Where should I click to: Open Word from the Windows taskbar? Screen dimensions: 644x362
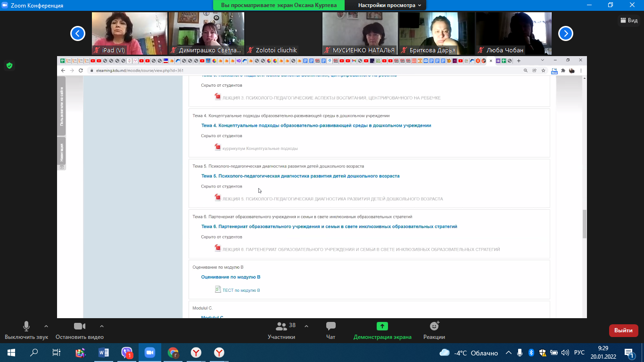pos(104,353)
